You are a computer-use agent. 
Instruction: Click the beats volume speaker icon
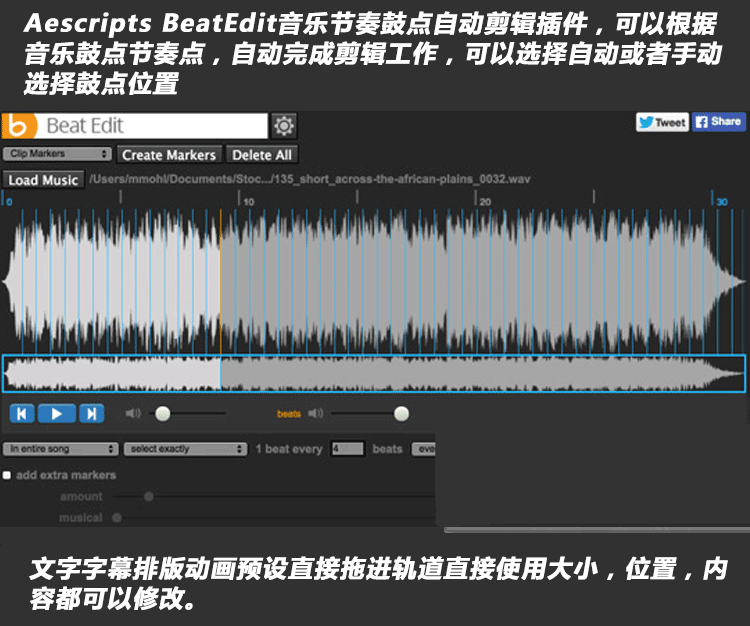316,413
